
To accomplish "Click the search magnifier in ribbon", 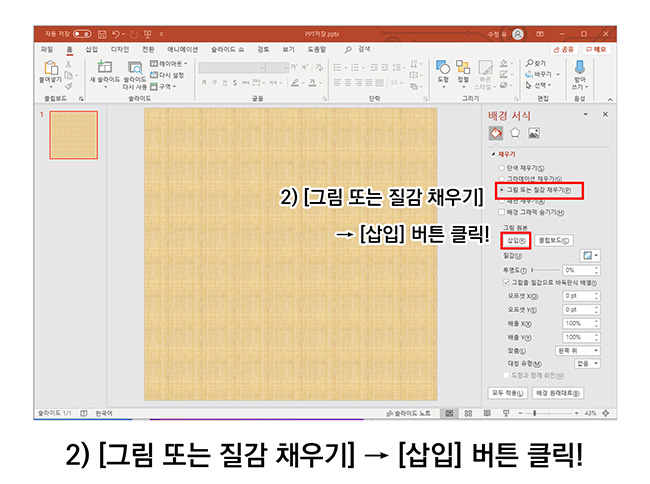I will [x=348, y=50].
